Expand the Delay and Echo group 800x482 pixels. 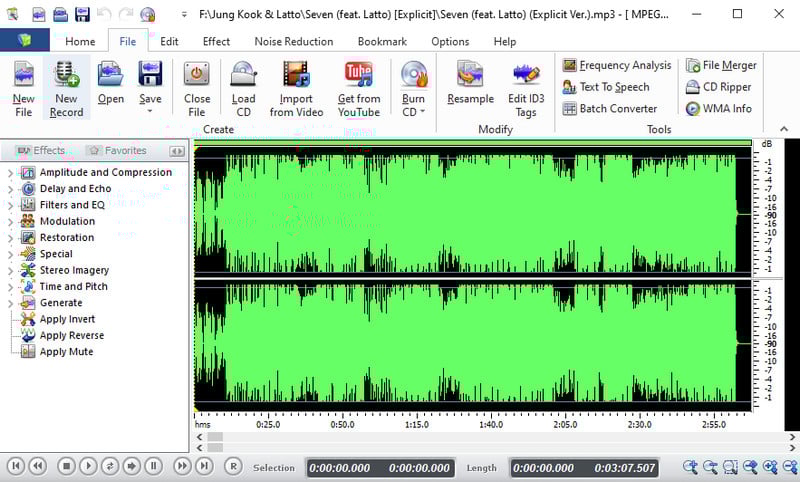(x=10, y=189)
